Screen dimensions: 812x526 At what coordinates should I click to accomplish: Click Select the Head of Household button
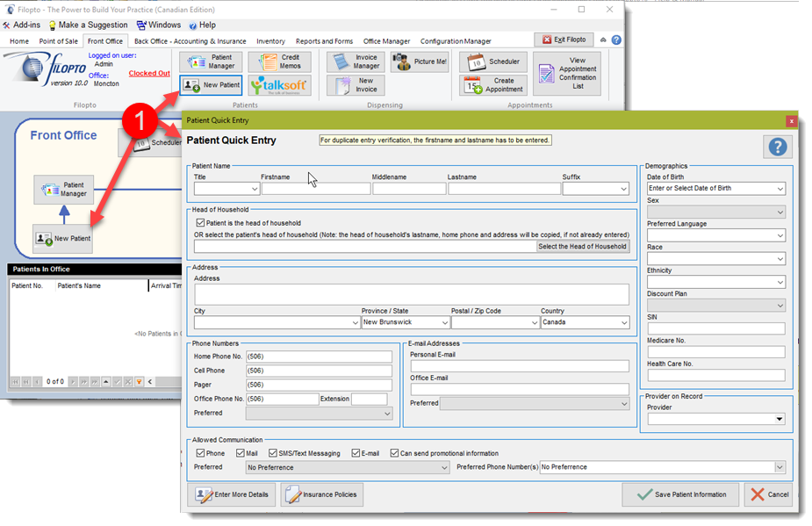(x=583, y=247)
